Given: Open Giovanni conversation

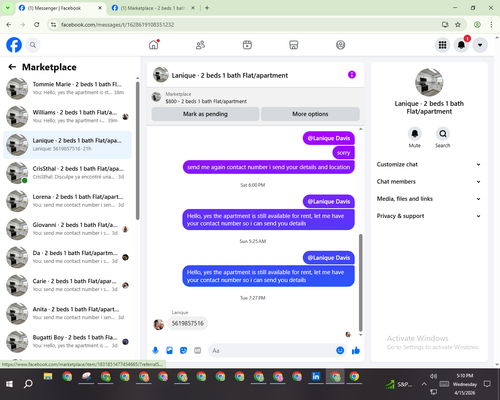Looking at the screenshot, I should [67, 229].
